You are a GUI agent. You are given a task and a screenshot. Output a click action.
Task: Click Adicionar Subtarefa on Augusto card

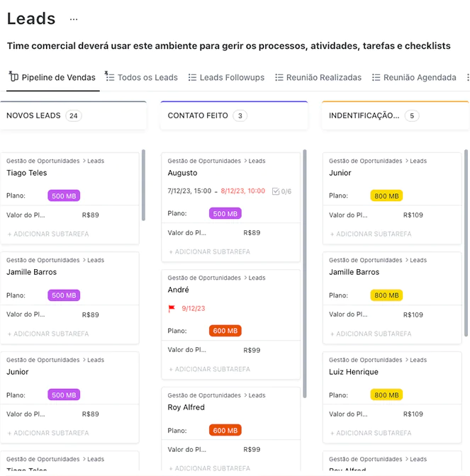pos(209,251)
